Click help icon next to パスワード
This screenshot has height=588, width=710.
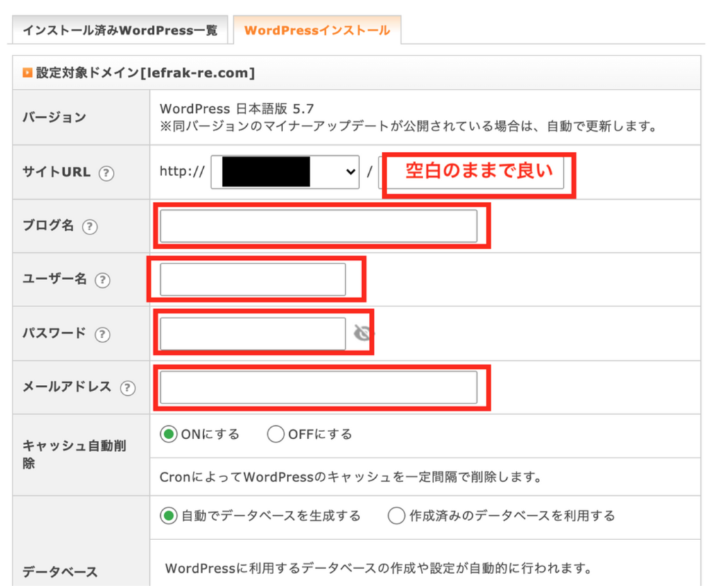[103, 334]
